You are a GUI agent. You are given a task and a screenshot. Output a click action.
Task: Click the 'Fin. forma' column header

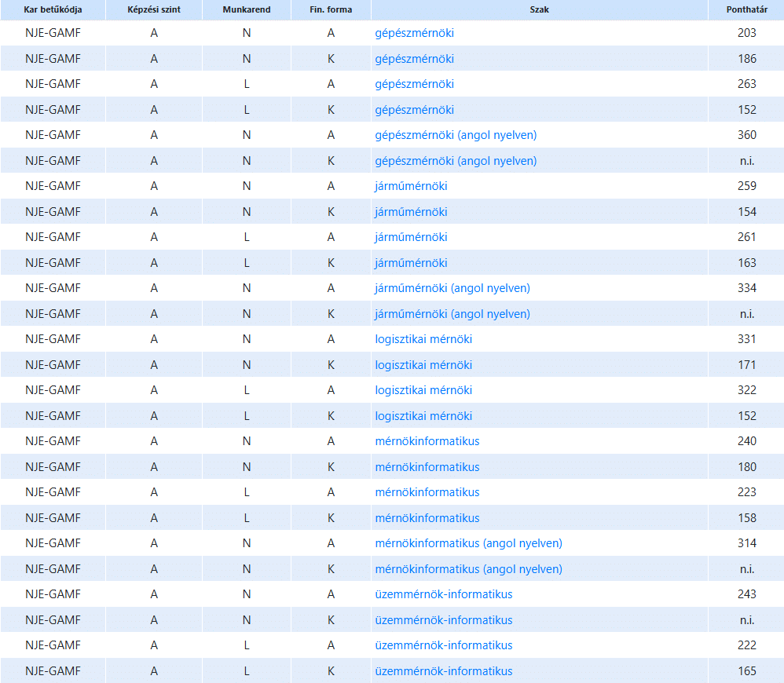click(x=331, y=10)
